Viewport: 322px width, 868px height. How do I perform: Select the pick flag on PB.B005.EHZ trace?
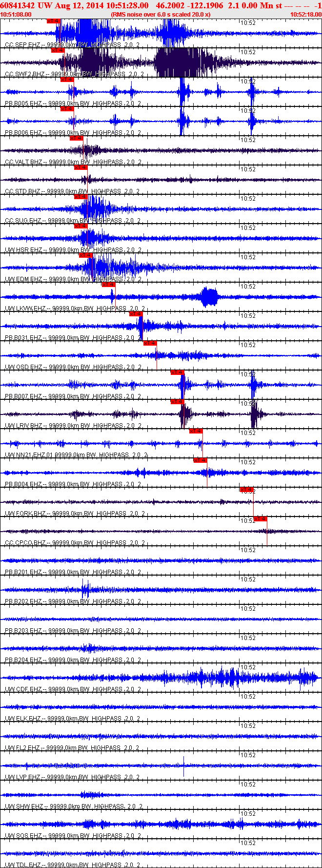point(67,80)
